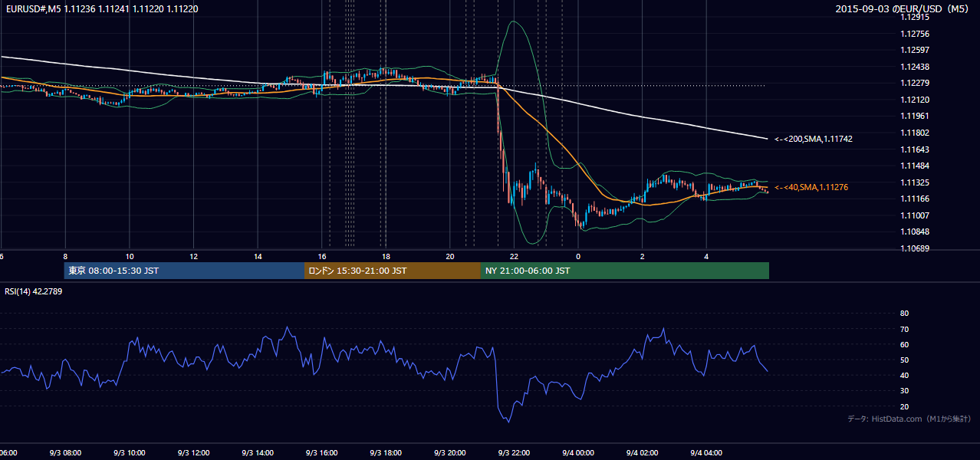
Task: Click hour label 14 under price chart
Action: coord(258,256)
